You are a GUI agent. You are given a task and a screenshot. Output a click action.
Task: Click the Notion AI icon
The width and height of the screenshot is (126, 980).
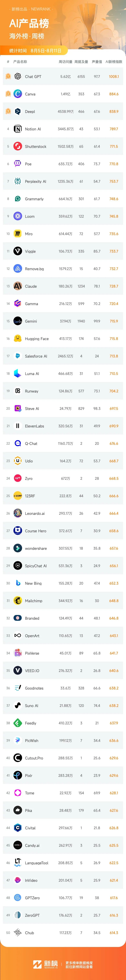tap(18, 129)
